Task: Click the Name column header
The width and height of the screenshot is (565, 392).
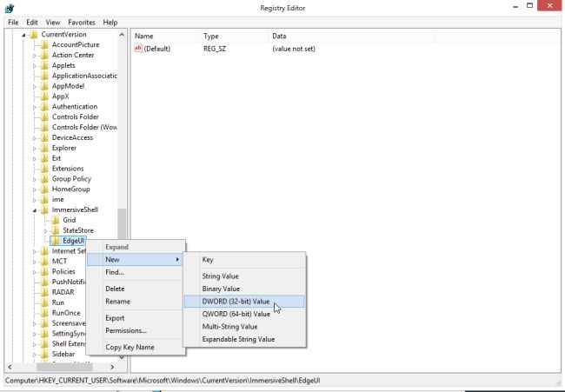Action: coord(165,36)
